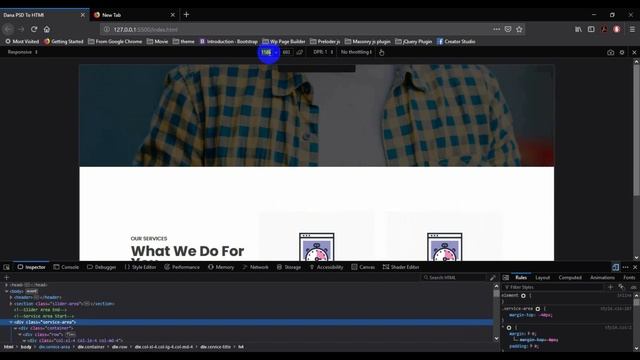Take a screenshot of the viewport
The height and width of the screenshot is (360, 640).
pos(611,52)
